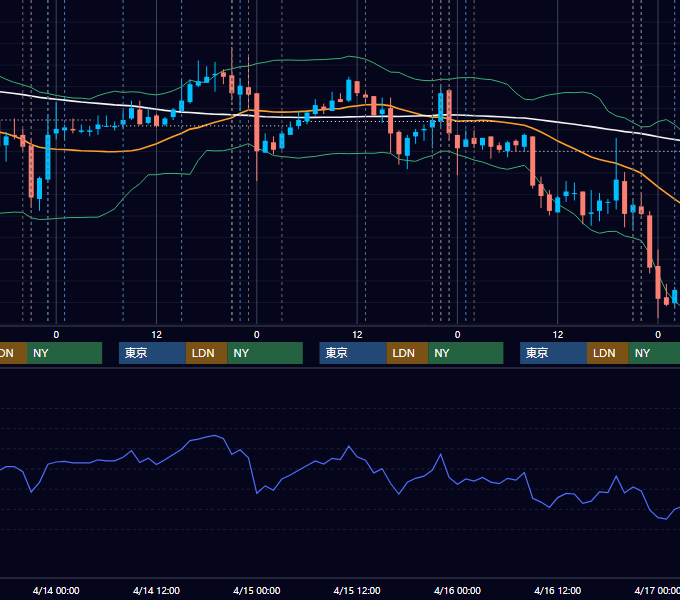This screenshot has width=680, height=600.
Task: Click the 4/14 LDN session block
Action: click(206, 353)
